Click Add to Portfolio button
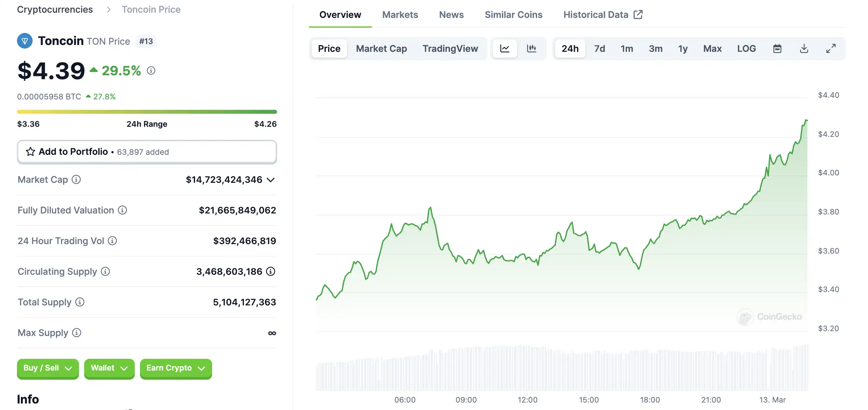The image size is (868, 410). tap(147, 152)
